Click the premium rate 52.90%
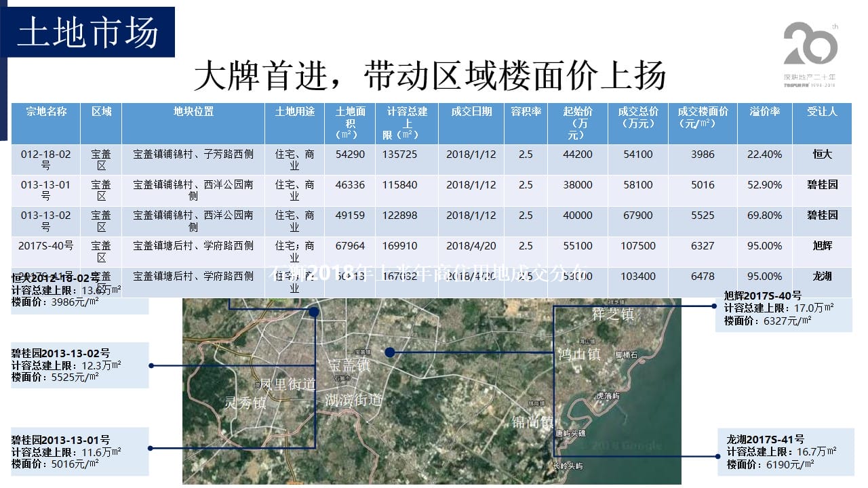Image resolution: width=868 pixels, height=488 pixels. (x=764, y=184)
